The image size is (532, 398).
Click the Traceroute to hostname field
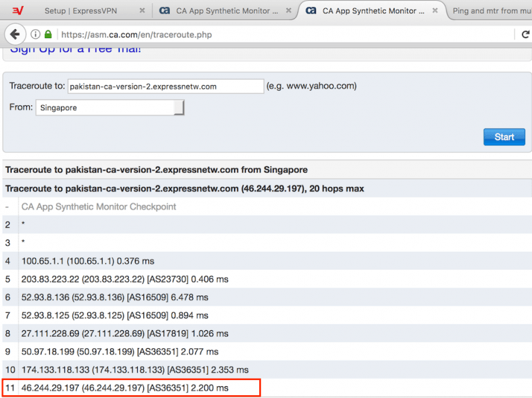click(x=166, y=87)
